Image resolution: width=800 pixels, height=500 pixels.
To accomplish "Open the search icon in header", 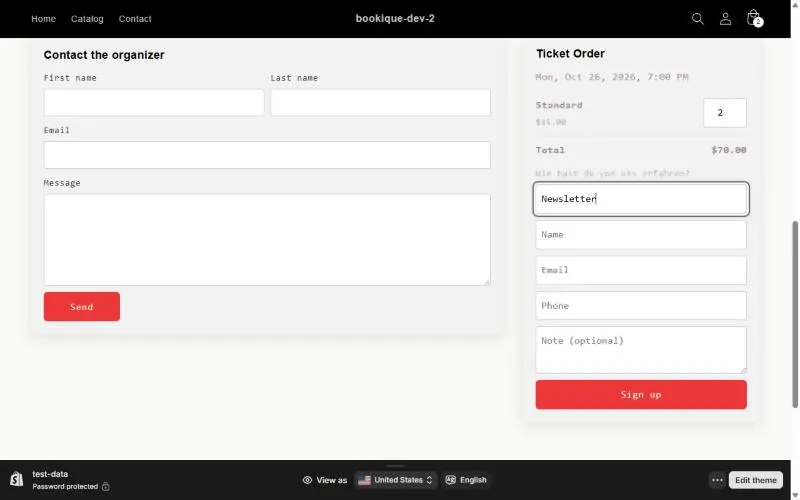I will point(697,19).
